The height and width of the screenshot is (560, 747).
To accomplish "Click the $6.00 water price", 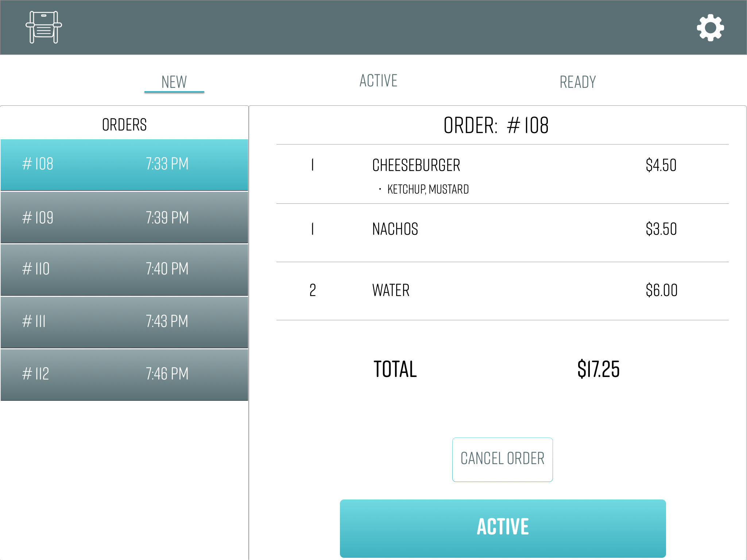I will coord(662,291).
